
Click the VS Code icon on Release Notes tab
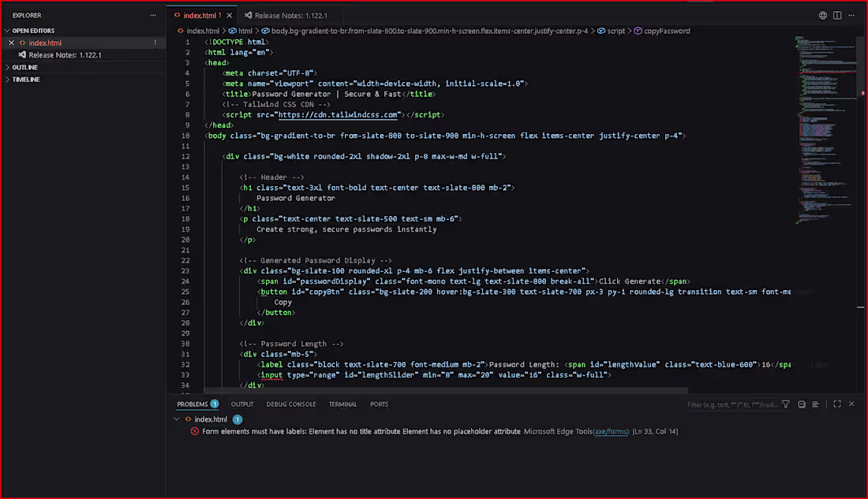pos(248,16)
